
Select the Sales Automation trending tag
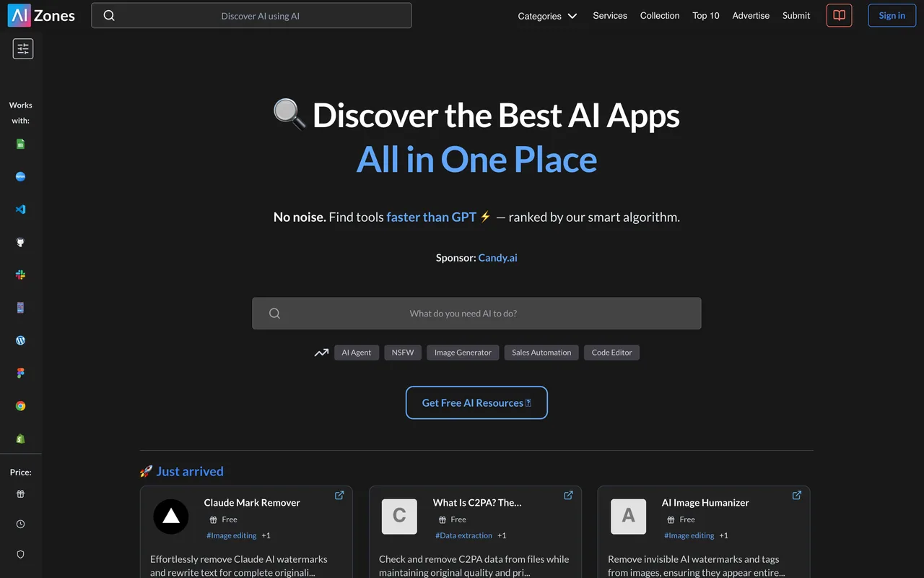[x=541, y=353]
